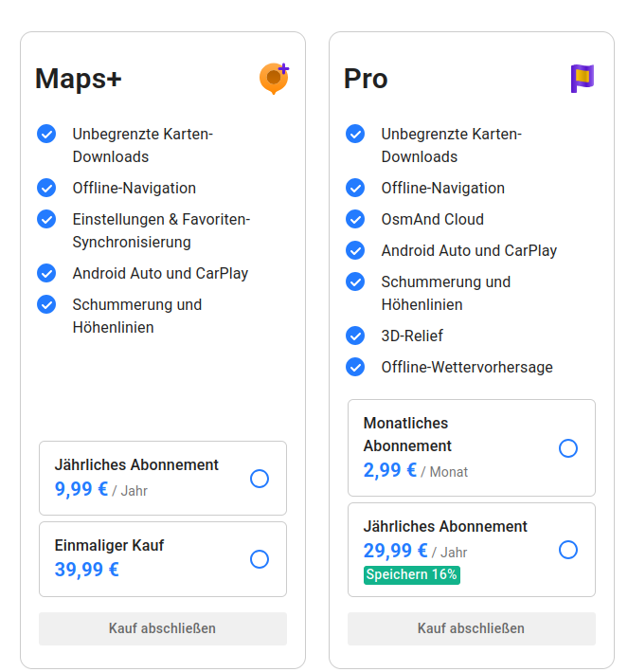Click checkmark icon next to OsmAnd Cloud
The height and width of the screenshot is (672, 628).
355,219
